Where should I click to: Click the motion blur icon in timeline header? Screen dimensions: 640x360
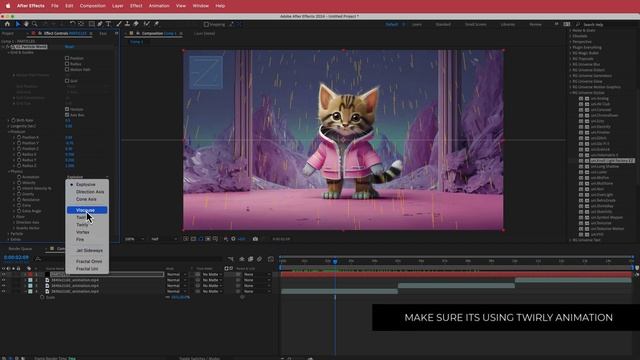(260, 259)
